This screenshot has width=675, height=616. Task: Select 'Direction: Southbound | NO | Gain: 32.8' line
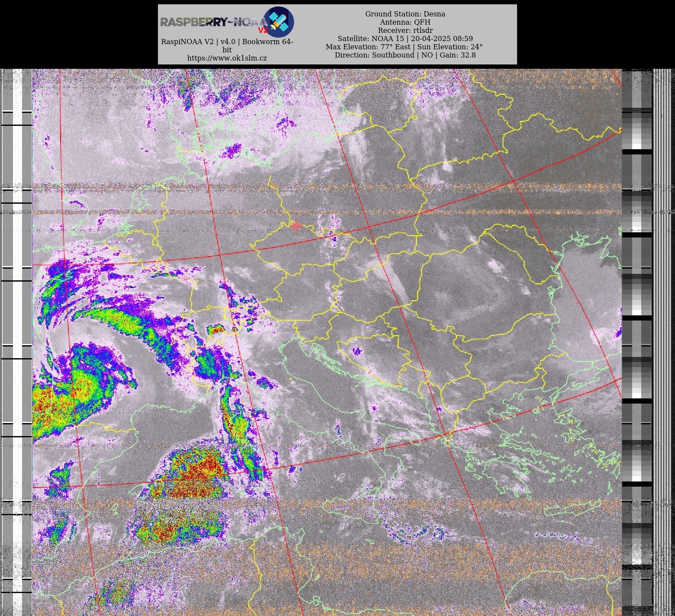(405, 55)
